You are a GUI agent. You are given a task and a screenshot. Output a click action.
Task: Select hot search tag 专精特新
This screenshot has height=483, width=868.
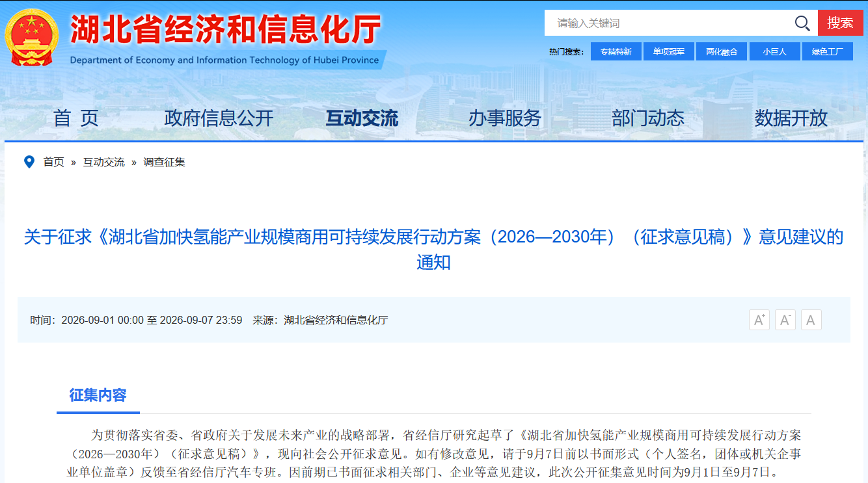click(616, 51)
